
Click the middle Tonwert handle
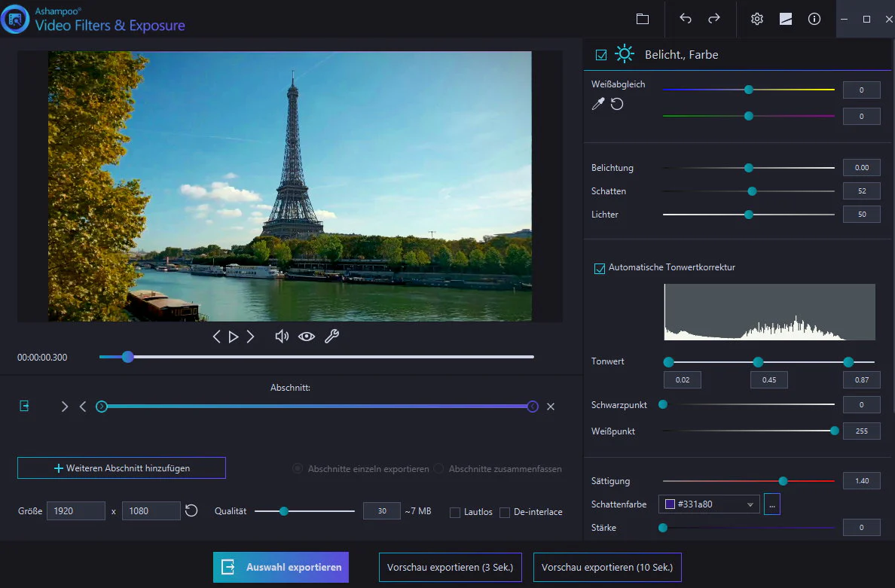(758, 362)
